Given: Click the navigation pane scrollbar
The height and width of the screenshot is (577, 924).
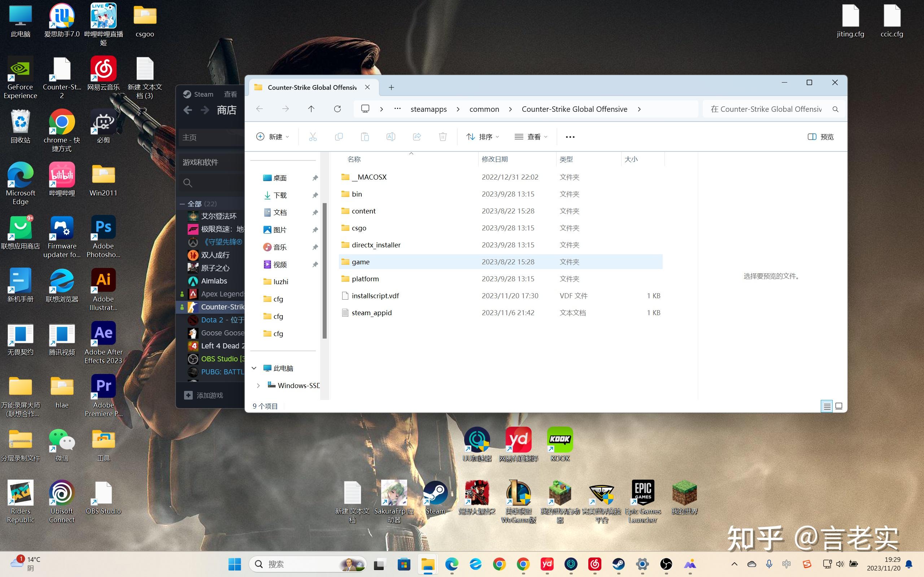Looking at the screenshot, I should coord(324,271).
